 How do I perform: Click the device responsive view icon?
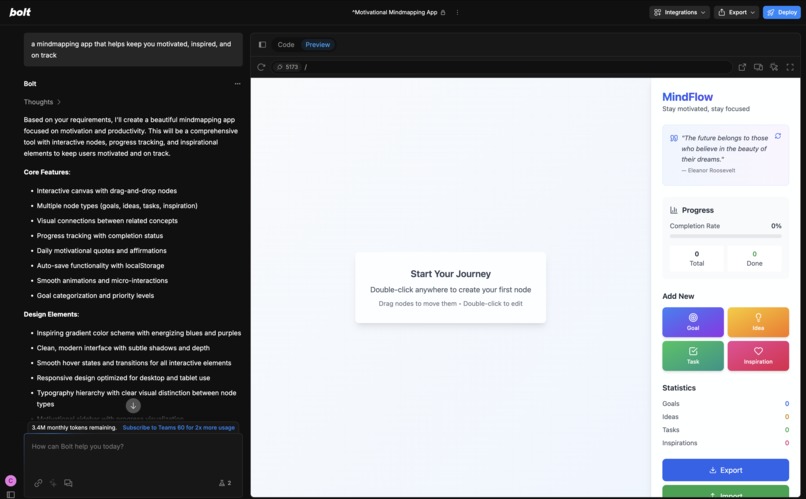(x=758, y=67)
